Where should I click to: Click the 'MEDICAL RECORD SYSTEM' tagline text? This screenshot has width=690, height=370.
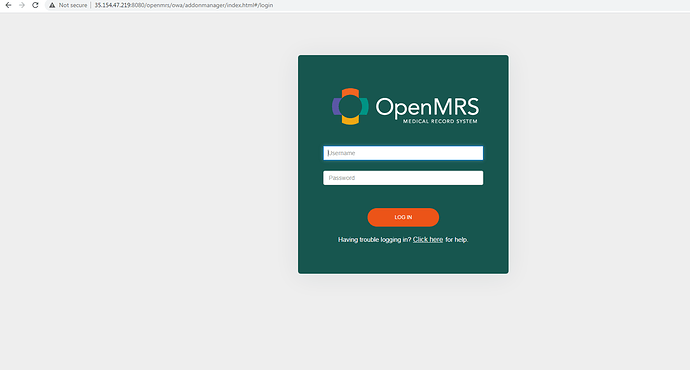440,121
